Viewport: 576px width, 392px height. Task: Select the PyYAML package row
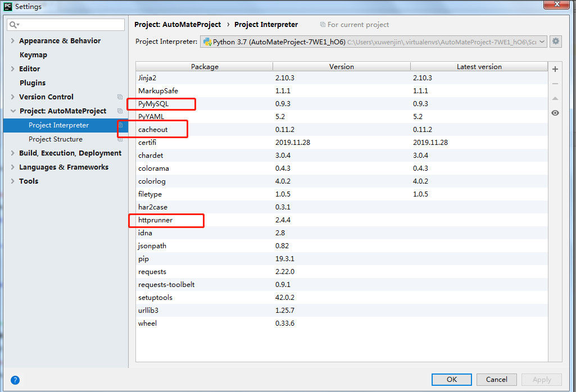(342, 117)
